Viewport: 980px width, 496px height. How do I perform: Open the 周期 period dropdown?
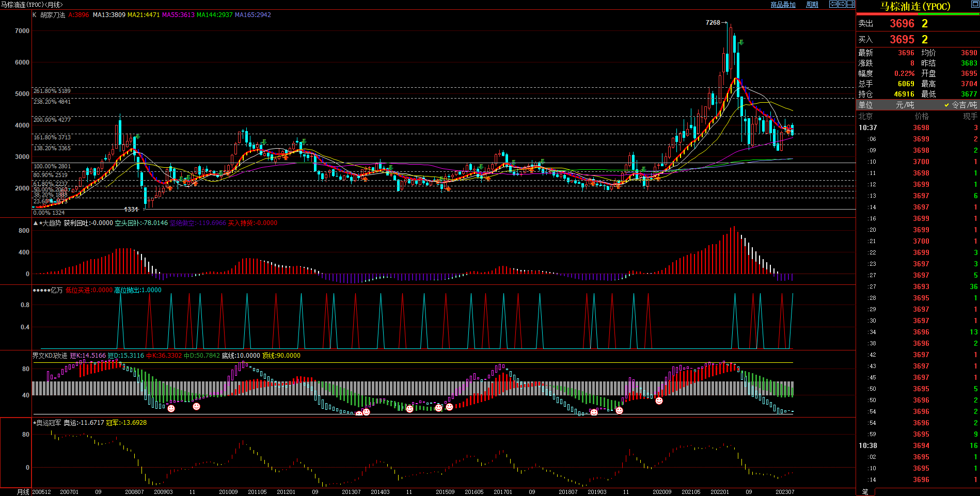812,5
